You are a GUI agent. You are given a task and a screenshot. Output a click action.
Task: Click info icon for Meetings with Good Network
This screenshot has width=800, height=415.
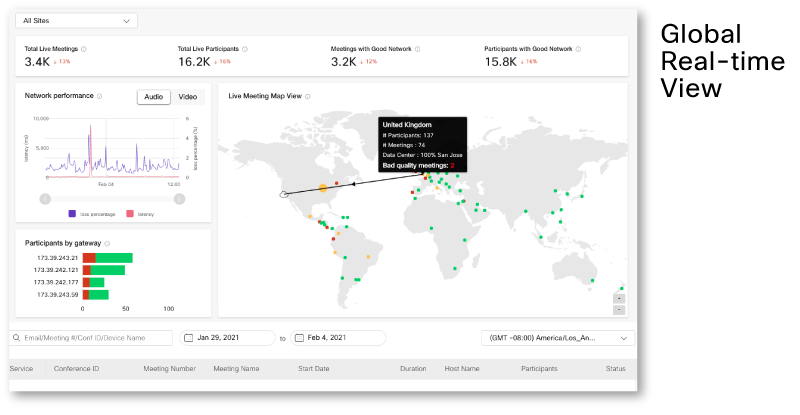pos(417,49)
